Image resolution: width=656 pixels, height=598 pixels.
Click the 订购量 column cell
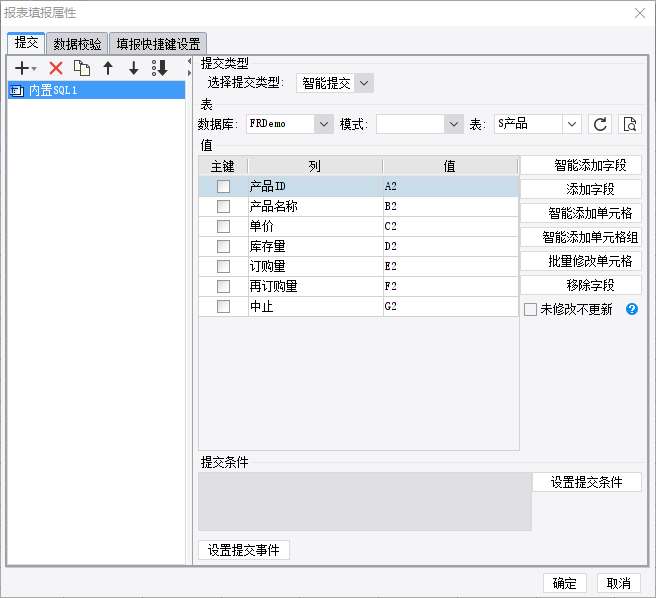[x=315, y=266]
